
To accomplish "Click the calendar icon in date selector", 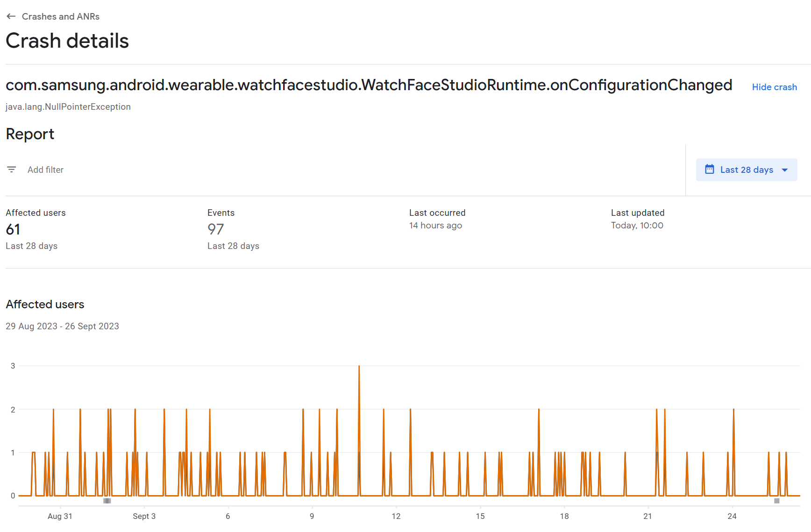I will click(709, 169).
